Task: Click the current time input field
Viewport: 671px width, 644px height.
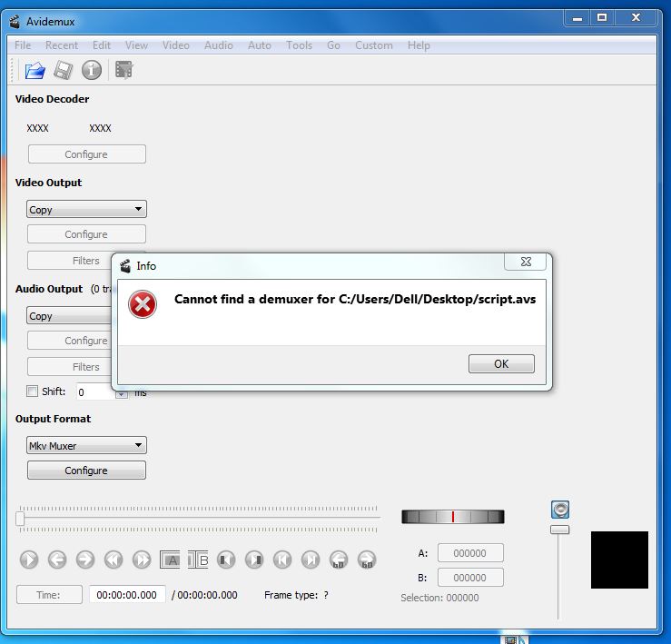Action: pos(127,595)
